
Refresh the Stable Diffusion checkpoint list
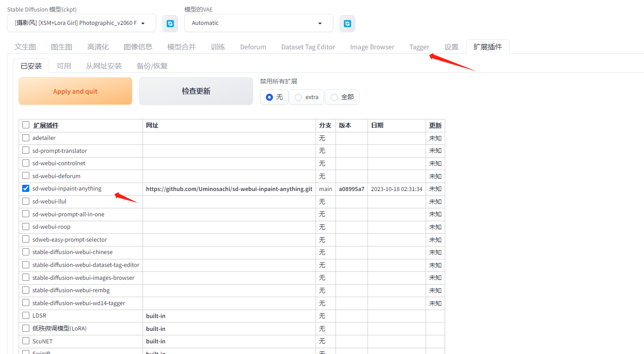coord(170,24)
